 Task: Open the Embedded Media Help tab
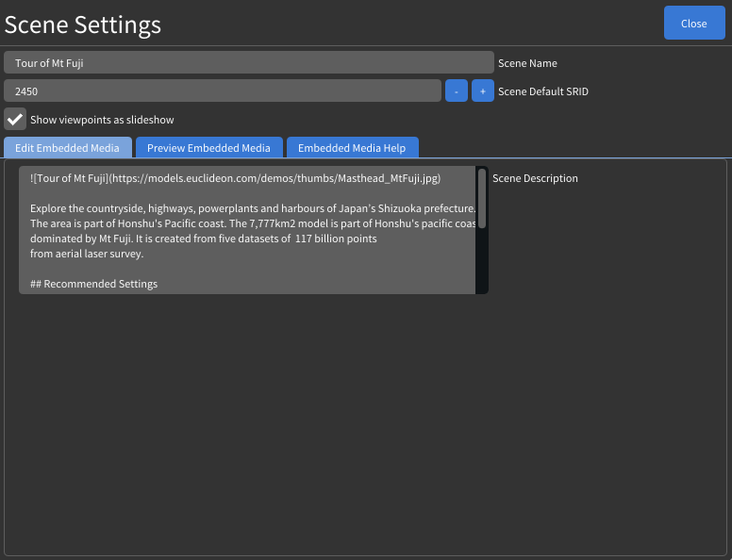pyautogui.click(x=352, y=148)
